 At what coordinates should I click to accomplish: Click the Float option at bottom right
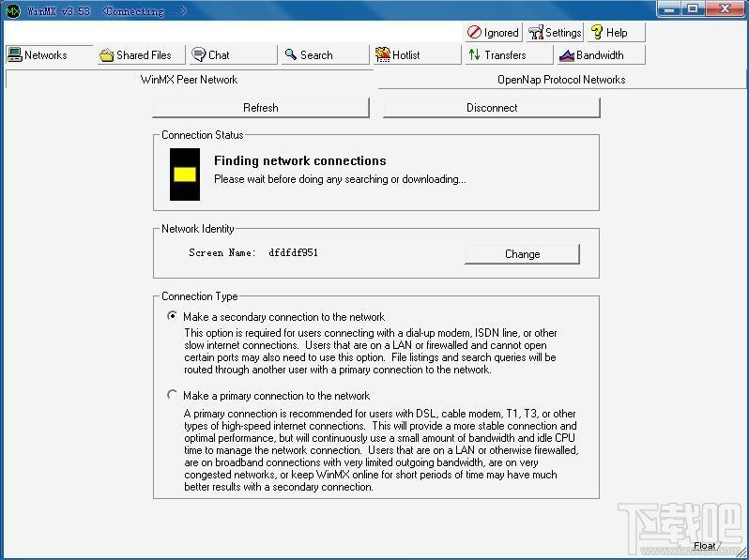point(705,545)
